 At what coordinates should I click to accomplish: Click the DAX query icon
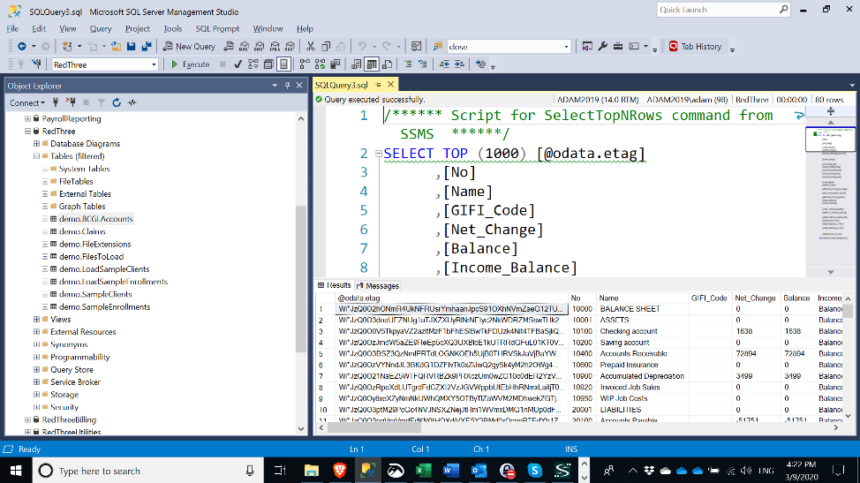pos(290,47)
